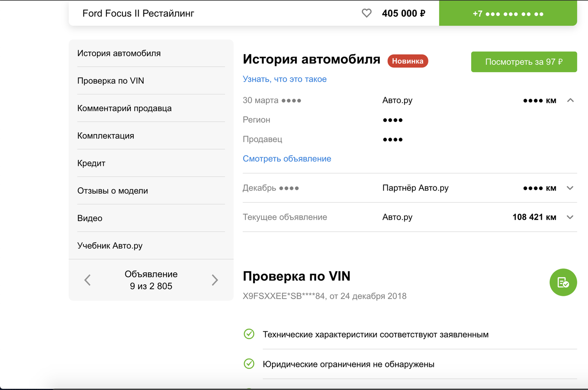Follow the Смотреть объявление link
This screenshot has height=390, width=588.
(x=287, y=158)
